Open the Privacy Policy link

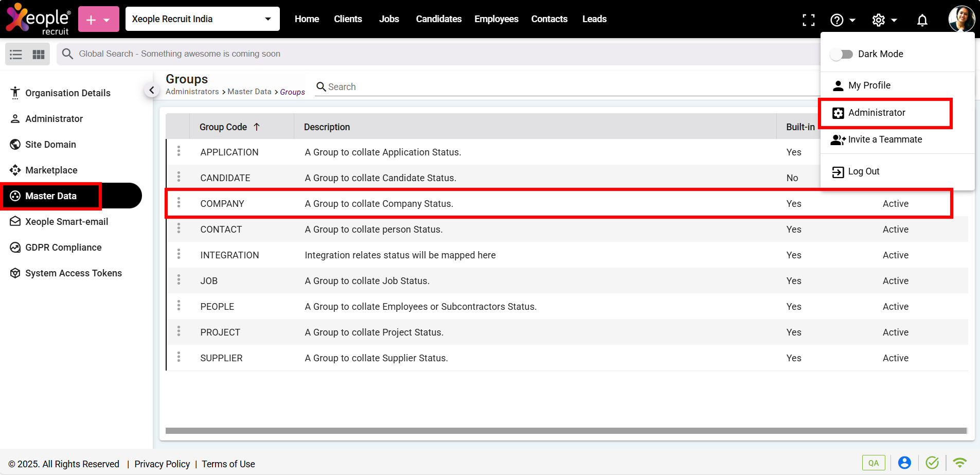(x=162, y=464)
